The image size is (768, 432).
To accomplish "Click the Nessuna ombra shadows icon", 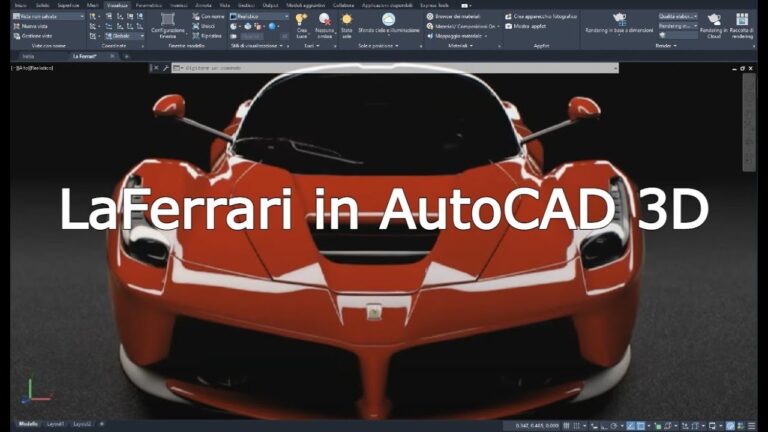I will click(324, 20).
